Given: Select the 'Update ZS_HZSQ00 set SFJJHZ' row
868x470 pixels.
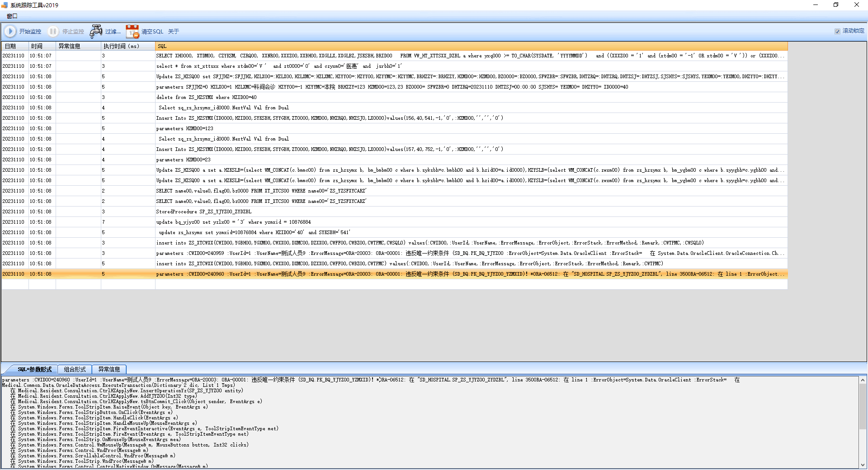Looking at the screenshot, I should (x=394, y=76).
